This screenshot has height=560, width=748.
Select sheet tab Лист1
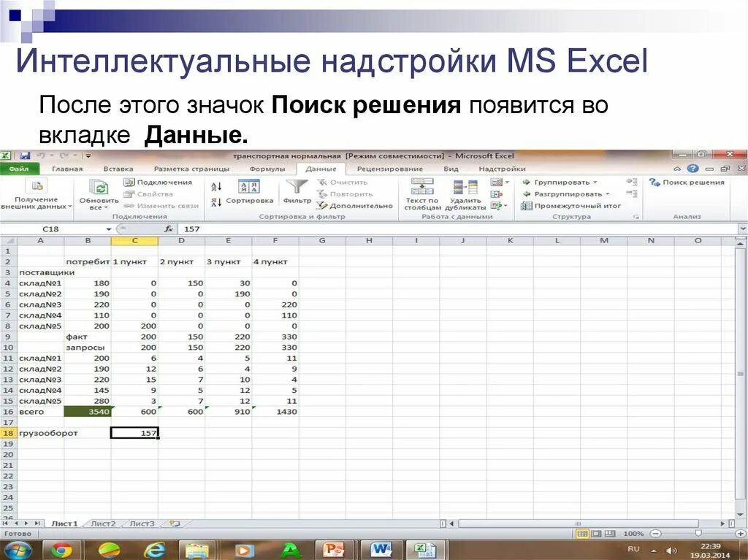pyautogui.click(x=64, y=523)
